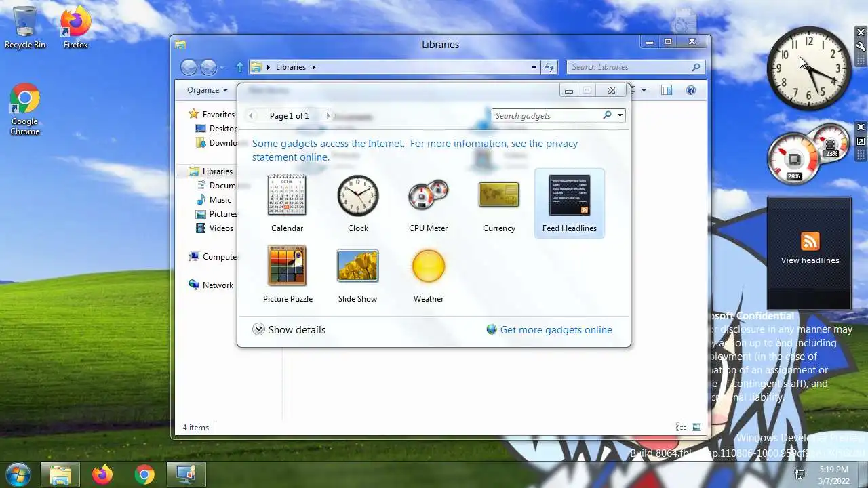Select the Weather gadget

tap(428, 274)
